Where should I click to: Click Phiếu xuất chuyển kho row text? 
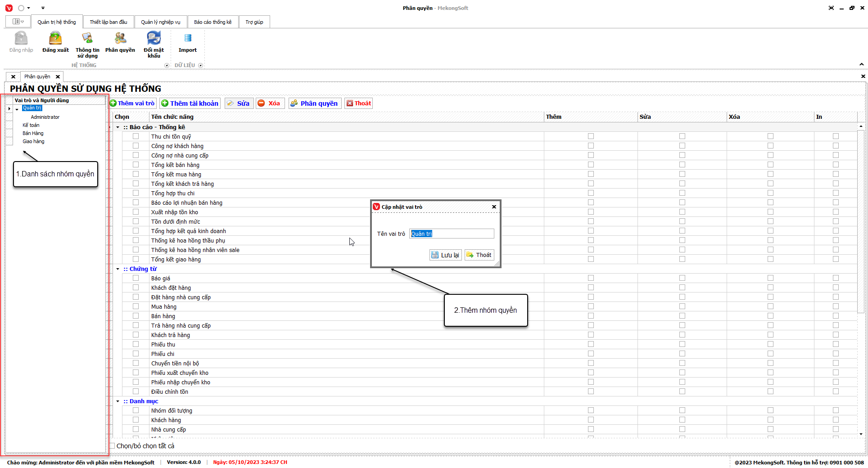pos(180,373)
